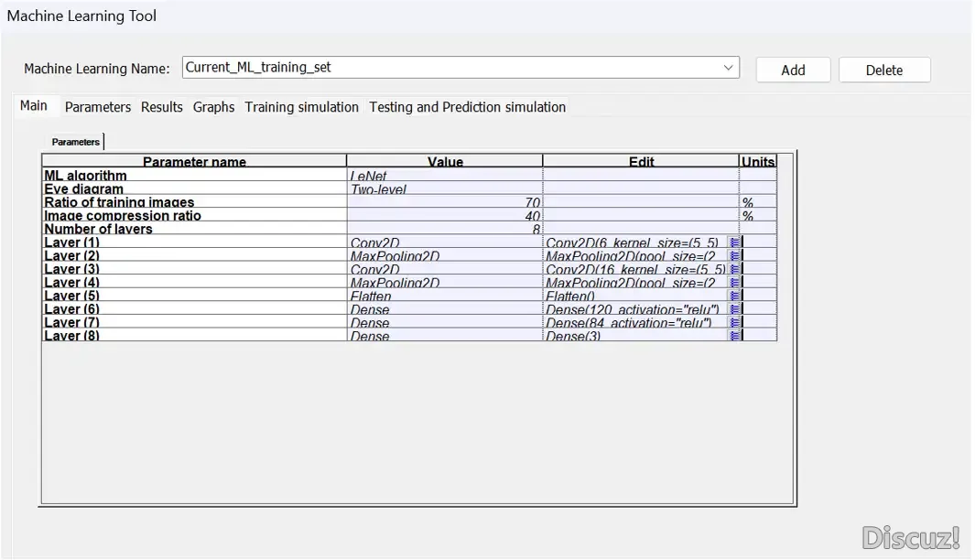
Task: Select the Eye diagram row label
Action: [194, 188]
